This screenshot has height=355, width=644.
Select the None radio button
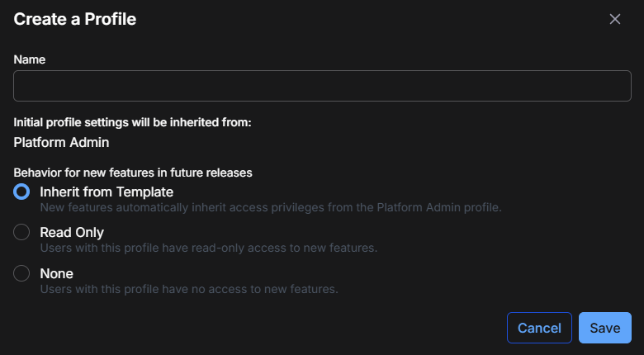[x=22, y=273]
